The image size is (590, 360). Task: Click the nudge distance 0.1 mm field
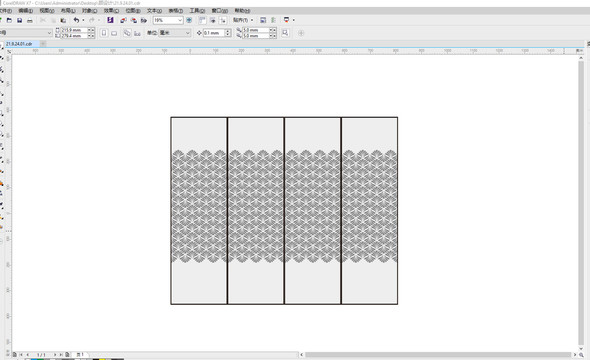[214, 33]
